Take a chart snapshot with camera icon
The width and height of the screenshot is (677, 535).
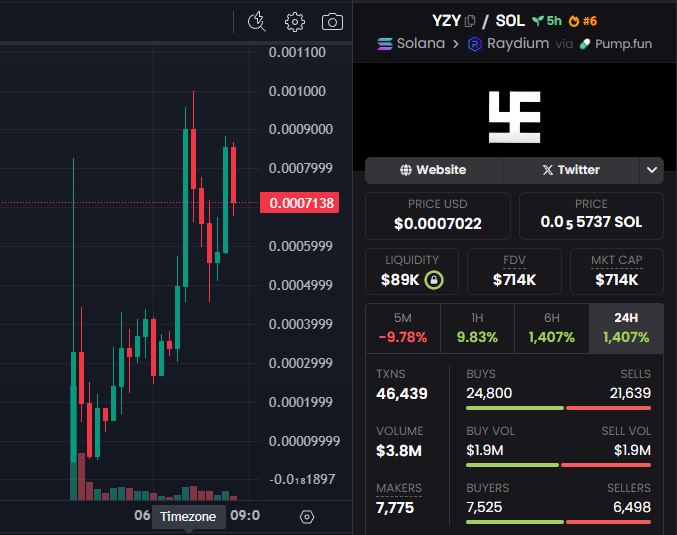(332, 22)
